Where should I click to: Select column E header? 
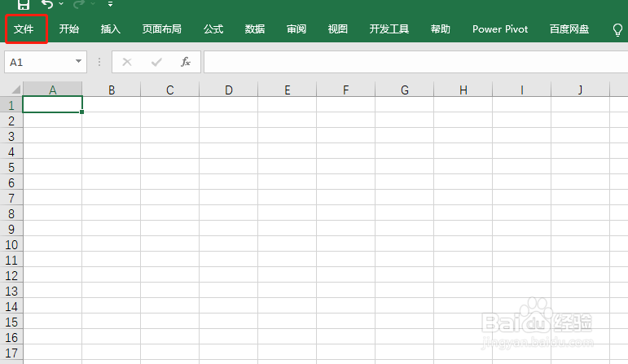click(288, 90)
